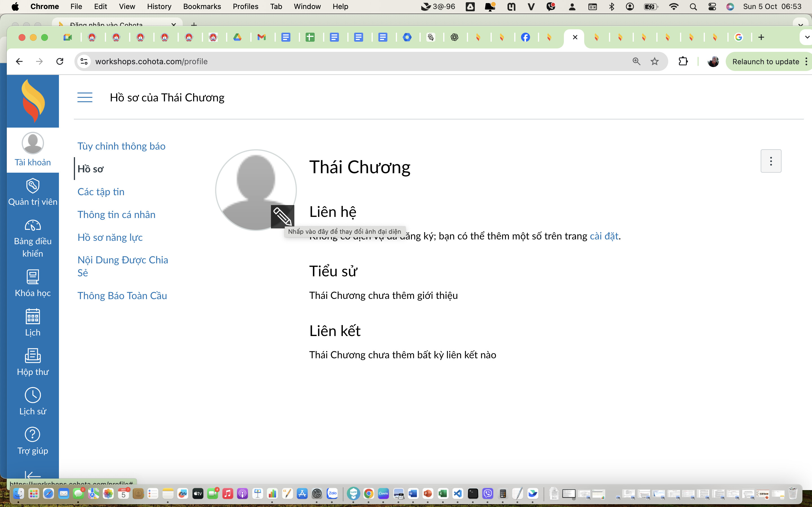Open profile three-dot options menu

(x=771, y=161)
